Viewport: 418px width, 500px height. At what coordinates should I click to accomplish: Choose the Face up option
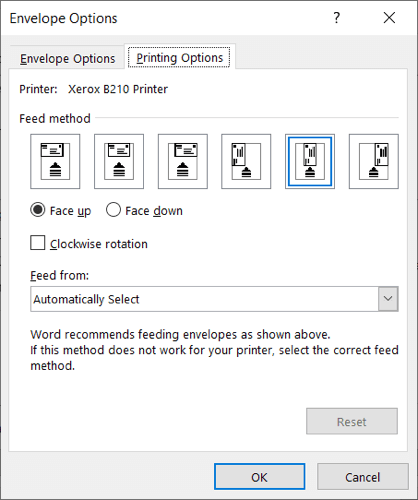pos(60,211)
